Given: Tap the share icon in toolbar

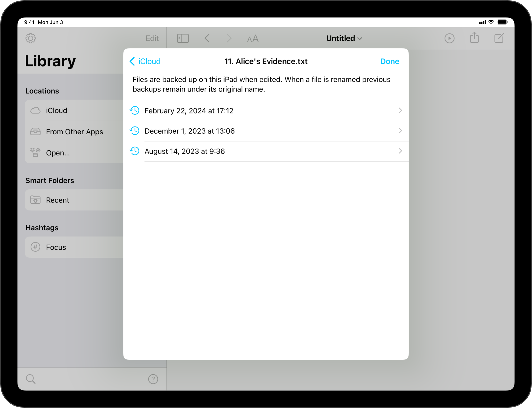Looking at the screenshot, I should (x=474, y=38).
